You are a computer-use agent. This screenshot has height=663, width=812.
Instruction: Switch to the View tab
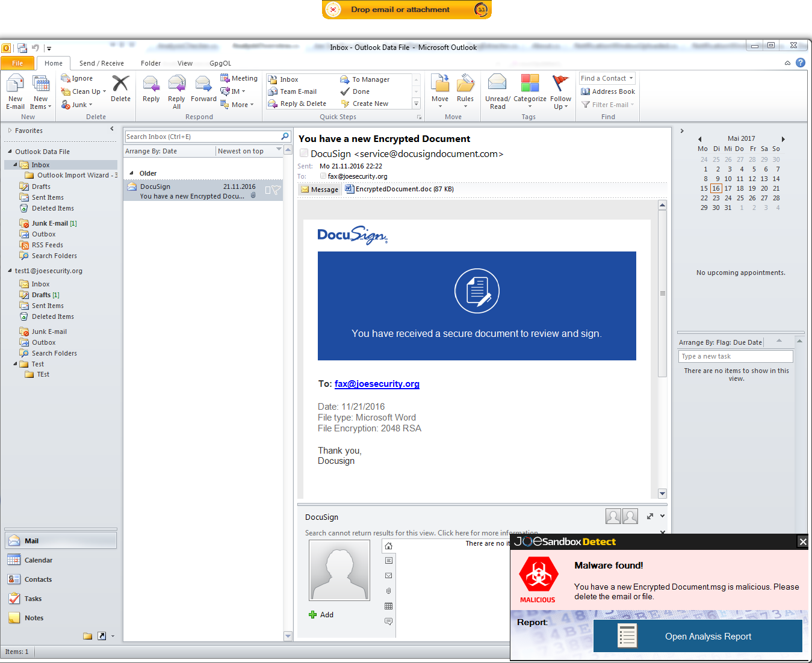[185, 63]
